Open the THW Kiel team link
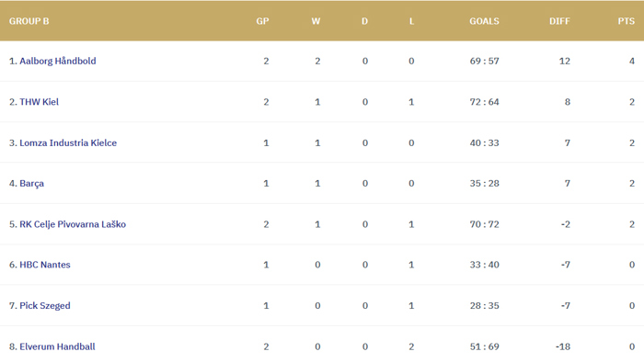 point(39,102)
